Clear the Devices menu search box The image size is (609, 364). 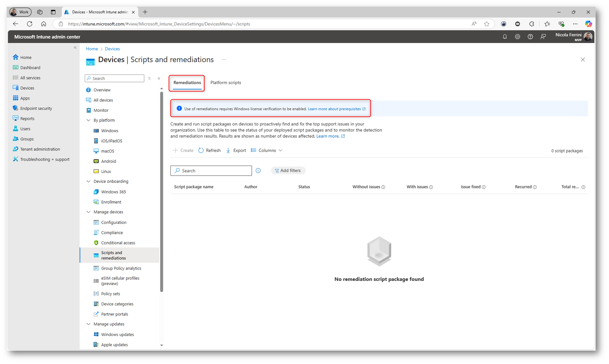(x=149, y=78)
